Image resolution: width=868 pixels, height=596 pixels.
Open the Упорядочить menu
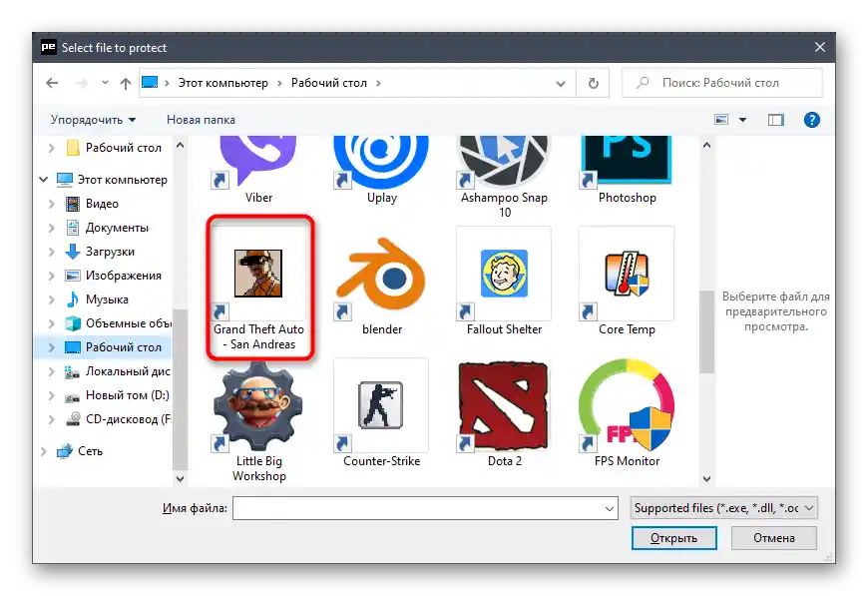tap(93, 120)
